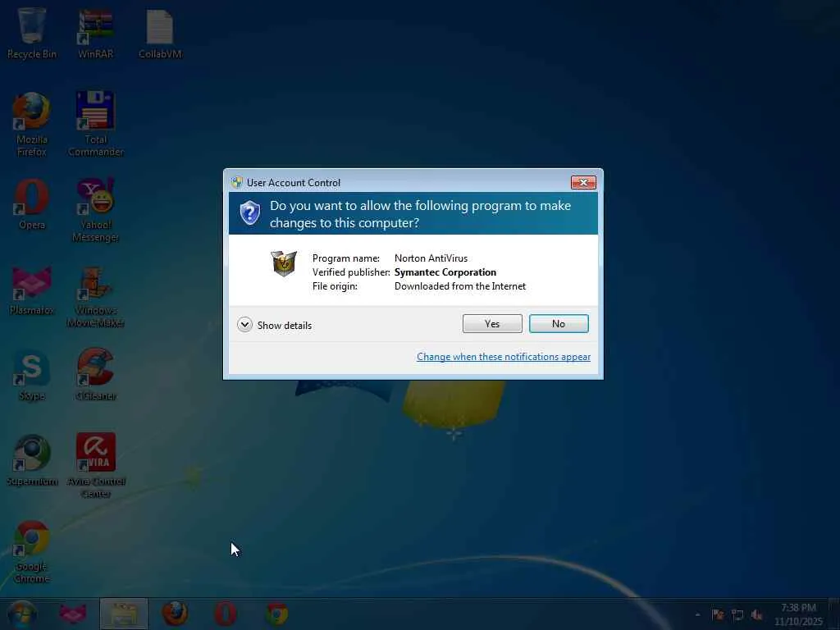
Task: Click Action Center flag tray icon
Action: pos(718,614)
